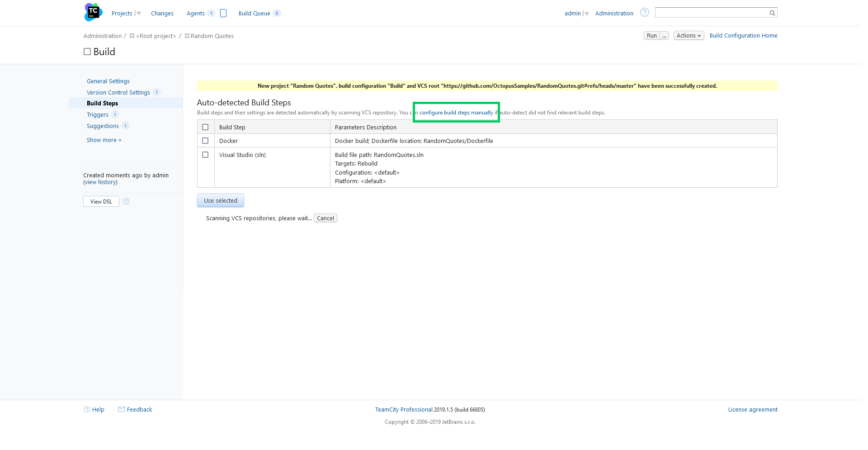Open the Actions dropdown button
The image size is (868, 450).
pyautogui.click(x=689, y=36)
